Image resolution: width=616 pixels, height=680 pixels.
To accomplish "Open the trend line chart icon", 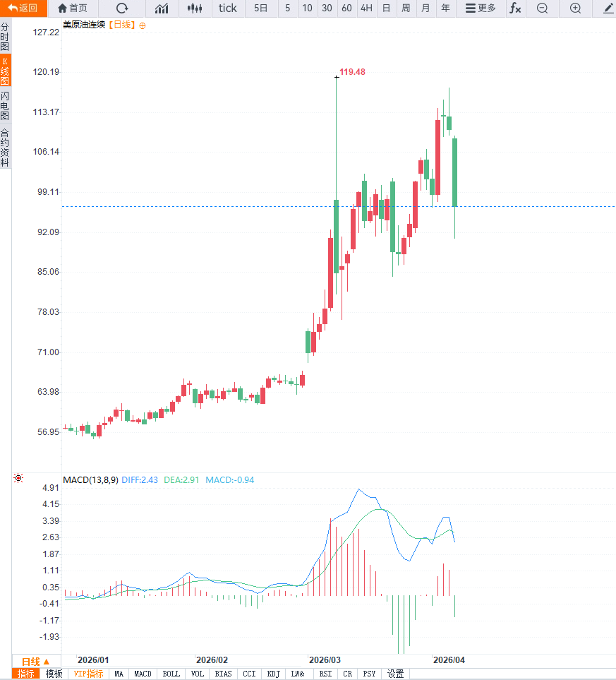I will pos(162,8).
